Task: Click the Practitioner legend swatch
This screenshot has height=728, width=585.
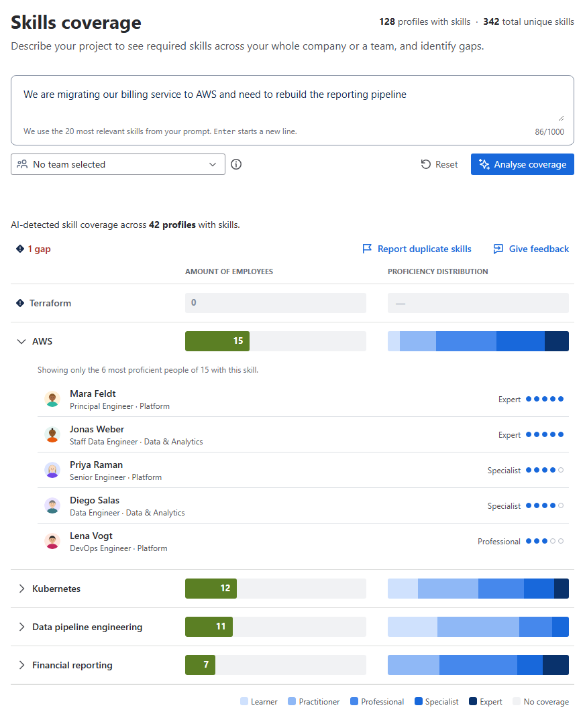Action: click(292, 701)
